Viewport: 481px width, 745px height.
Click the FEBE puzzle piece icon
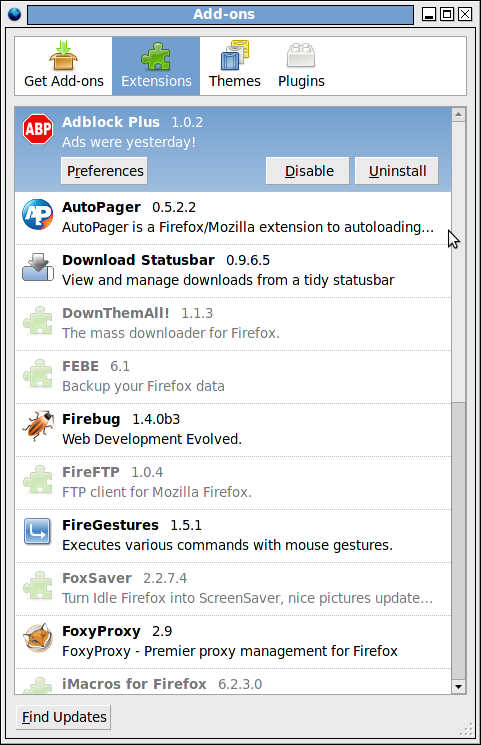coord(38,373)
